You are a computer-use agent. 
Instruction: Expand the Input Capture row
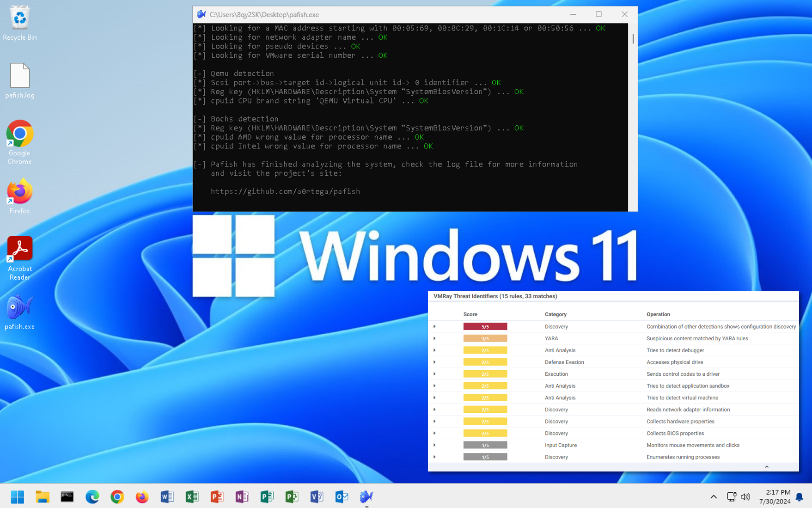point(434,445)
